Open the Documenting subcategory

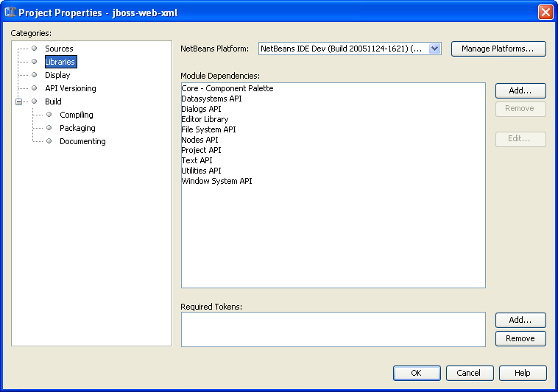pyautogui.click(x=82, y=141)
